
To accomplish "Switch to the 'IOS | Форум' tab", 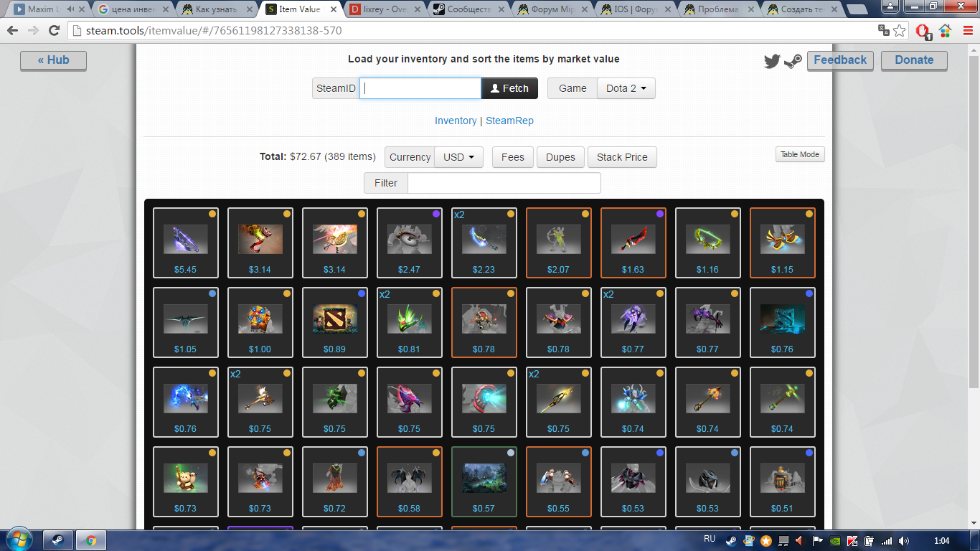I will pos(637,10).
